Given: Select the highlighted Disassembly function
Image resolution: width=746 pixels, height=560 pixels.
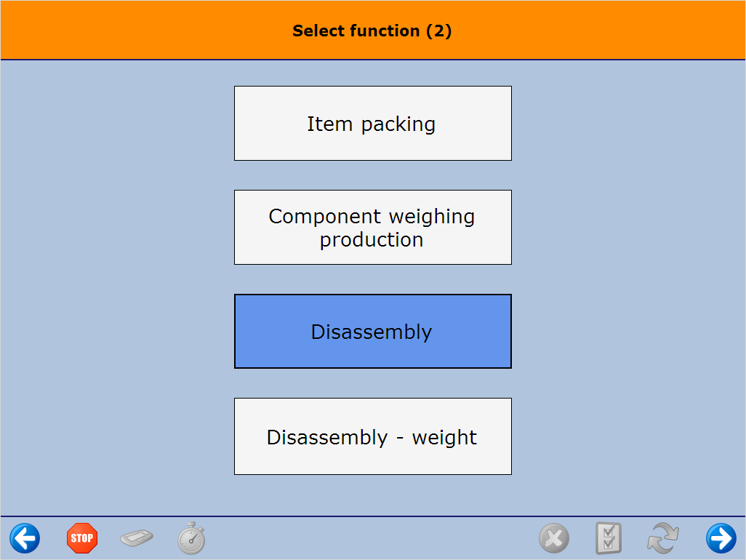Looking at the screenshot, I should (x=372, y=331).
